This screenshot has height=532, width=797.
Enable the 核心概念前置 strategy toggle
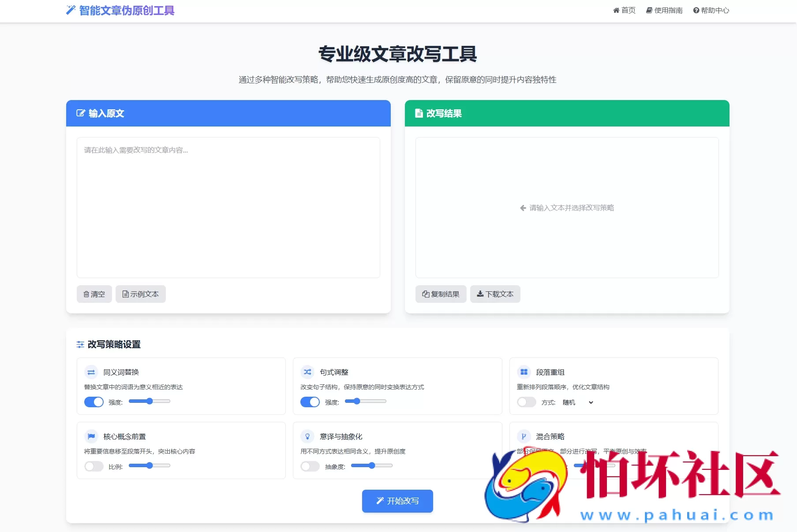pos(94,466)
